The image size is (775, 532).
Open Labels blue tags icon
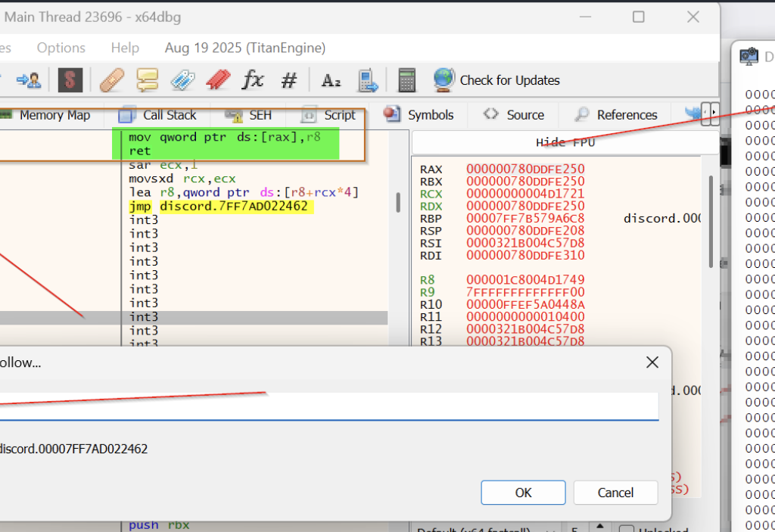182,79
